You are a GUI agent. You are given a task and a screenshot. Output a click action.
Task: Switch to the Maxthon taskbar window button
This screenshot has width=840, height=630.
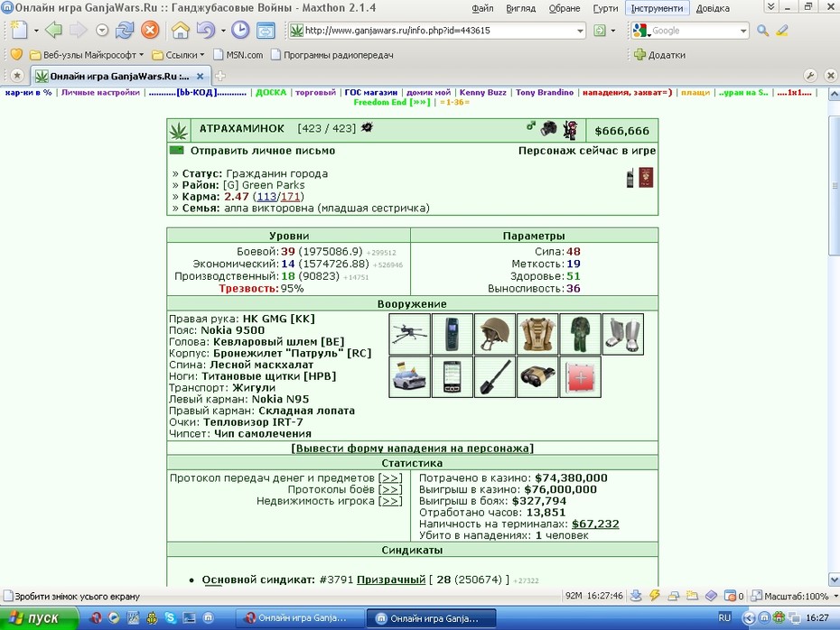(431, 618)
